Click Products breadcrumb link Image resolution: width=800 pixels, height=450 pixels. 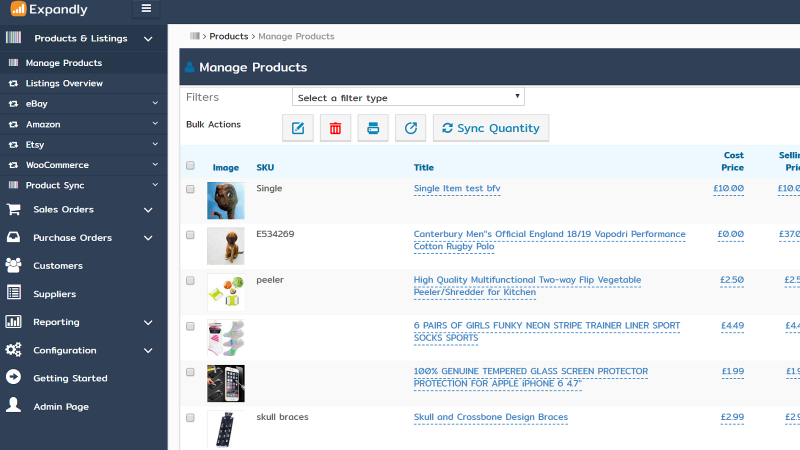229,36
